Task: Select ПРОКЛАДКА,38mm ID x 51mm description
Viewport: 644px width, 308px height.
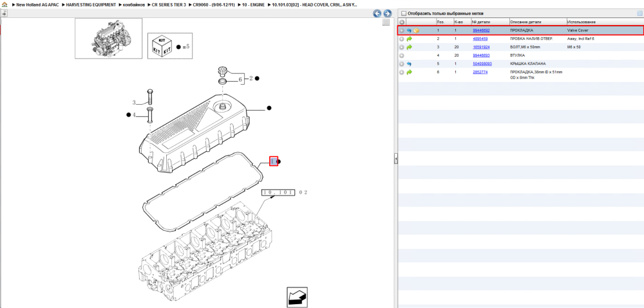Action: pos(536,74)
